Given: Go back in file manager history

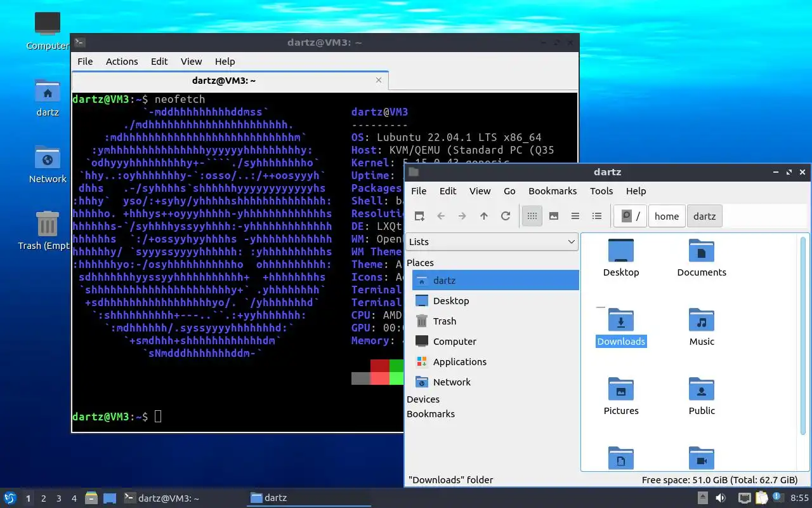Looking at the screenshot, I should tap(441, 216).
